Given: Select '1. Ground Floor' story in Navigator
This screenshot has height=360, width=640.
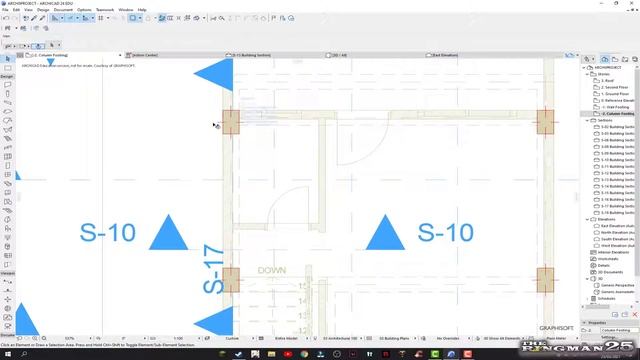Looking at the screenshot, I should [615, 94].
